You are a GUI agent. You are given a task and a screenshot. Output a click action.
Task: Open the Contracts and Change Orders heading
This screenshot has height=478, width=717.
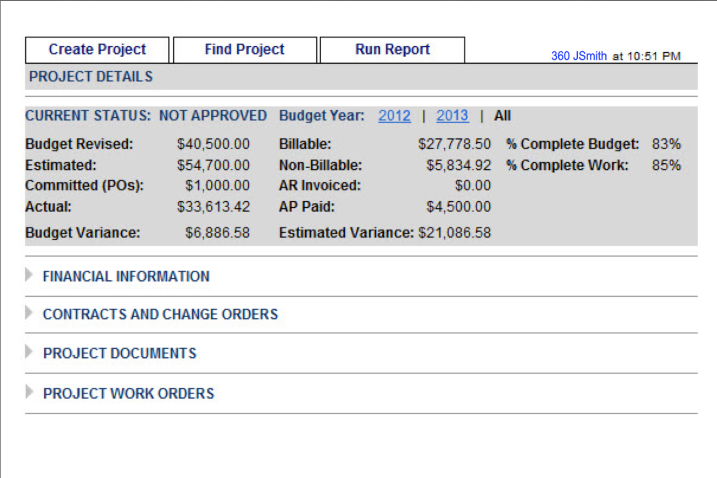tap(160, 314)
